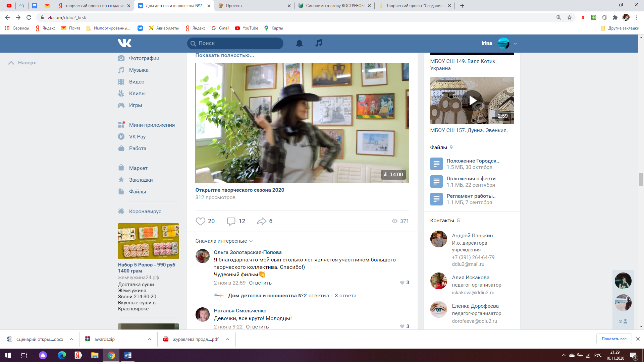Open the Irina profile menu arrow

coord(515,44)
